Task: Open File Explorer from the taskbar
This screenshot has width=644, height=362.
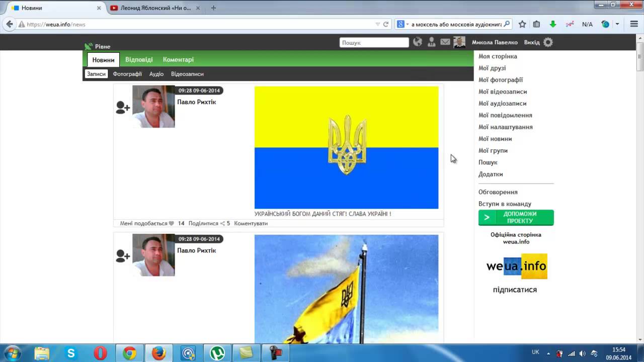Action: [x=42, y=353]
